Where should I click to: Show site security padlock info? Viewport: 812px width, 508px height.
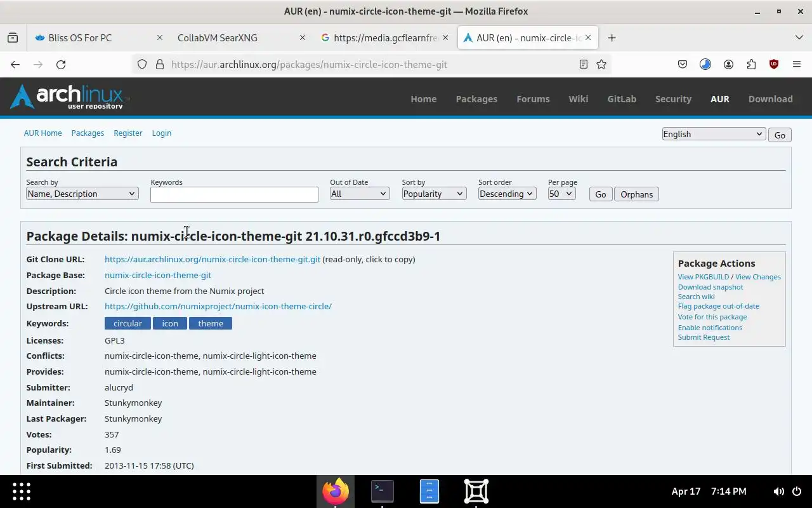[159, 64]
